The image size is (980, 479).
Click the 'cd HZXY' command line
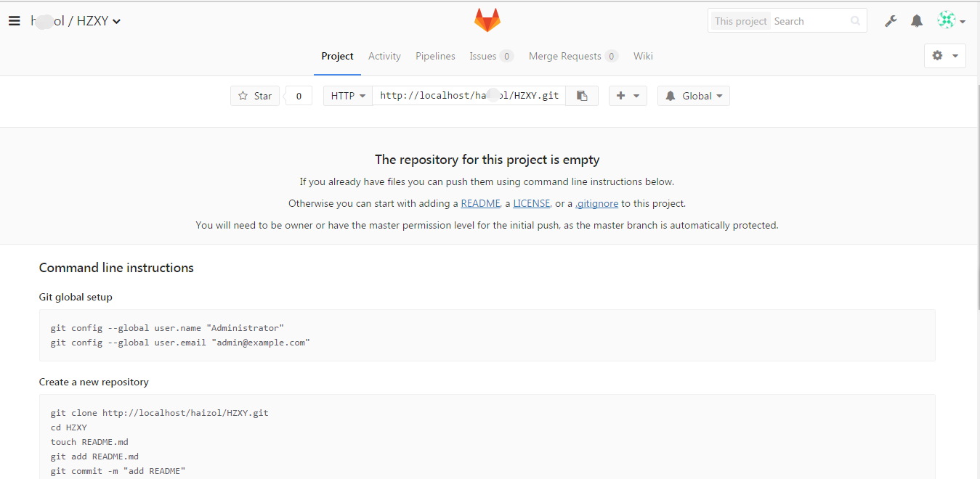coord(68,427)
